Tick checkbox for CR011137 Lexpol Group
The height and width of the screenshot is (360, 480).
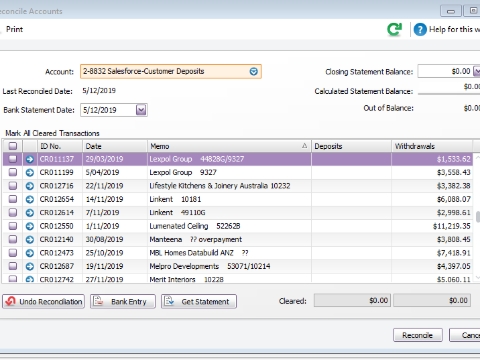click(13, 159)
